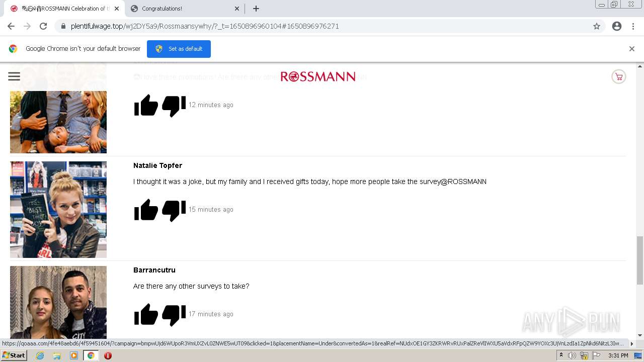Focus the address bar URL

coord(205,26)
